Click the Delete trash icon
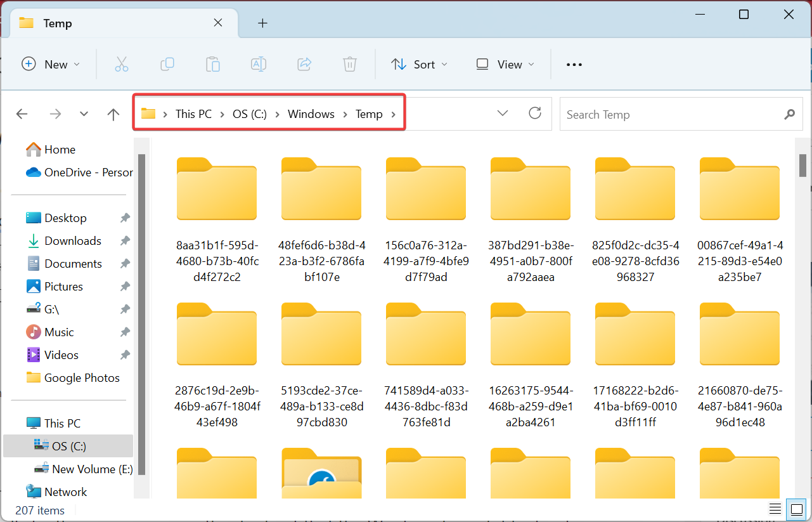 (350, 64)
